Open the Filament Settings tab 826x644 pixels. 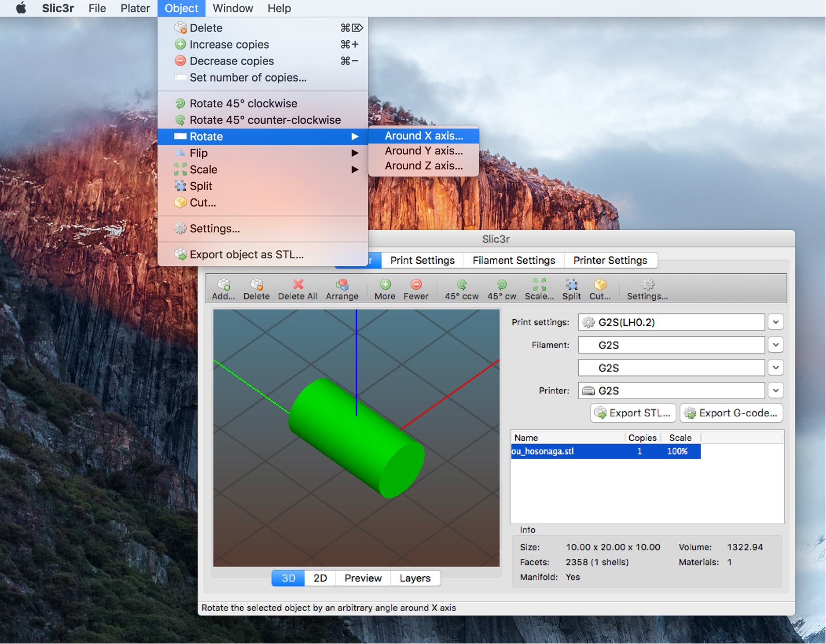click(514, 260)
